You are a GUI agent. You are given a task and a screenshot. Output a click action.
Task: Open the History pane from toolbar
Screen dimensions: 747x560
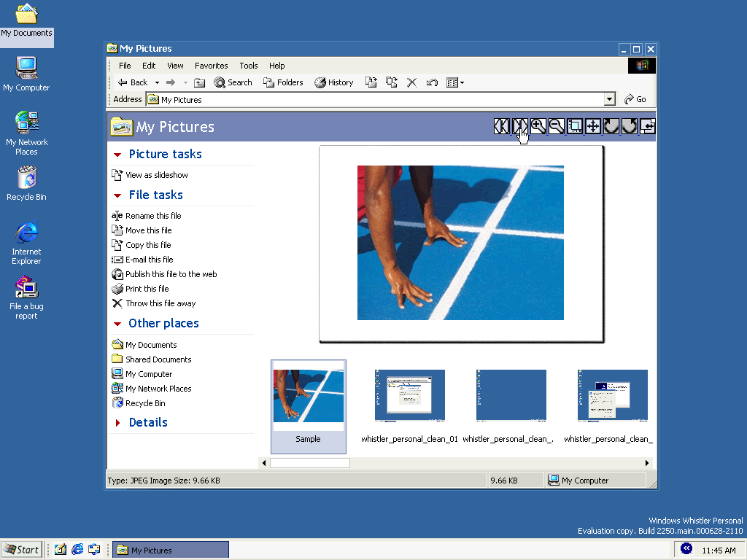(334, 82)
